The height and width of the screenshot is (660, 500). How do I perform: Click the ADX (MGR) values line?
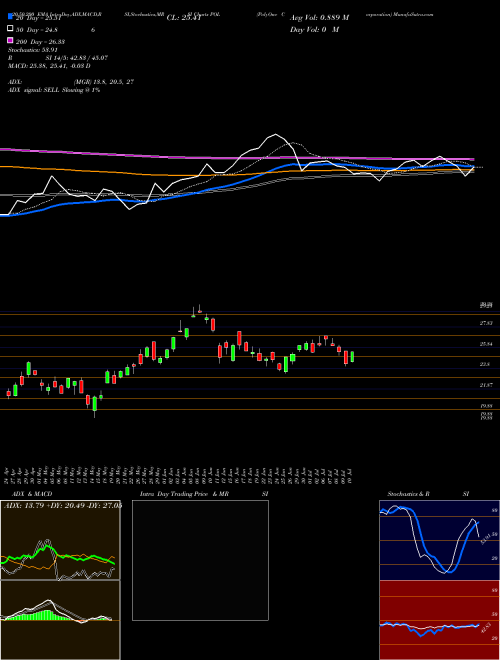(x=71, y=82)
